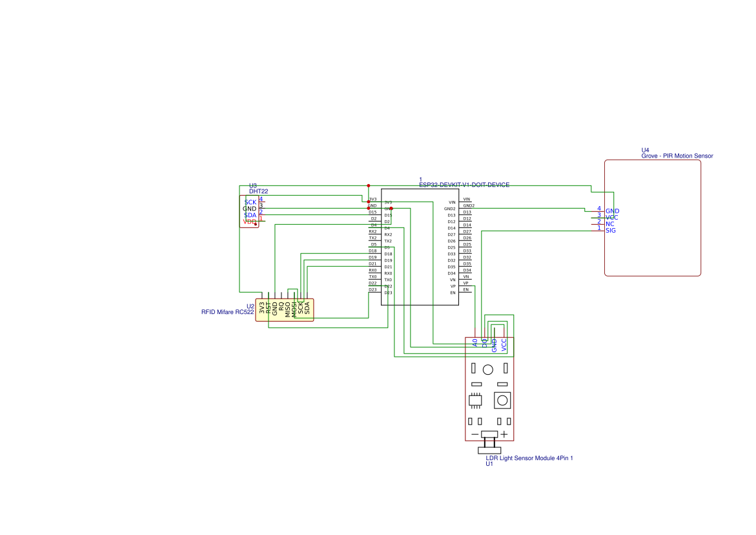
Task: Click pin number 4 next to PIR GND
Action: [x=599, y=209]
